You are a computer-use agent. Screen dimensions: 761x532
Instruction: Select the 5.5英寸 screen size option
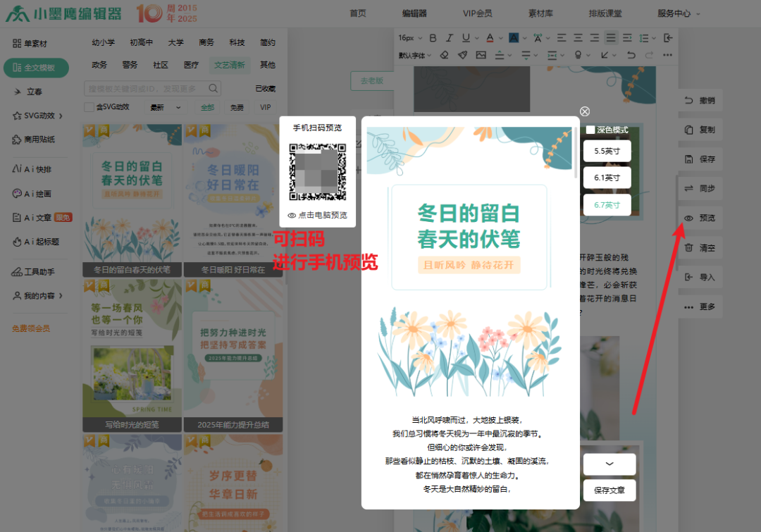607,151
